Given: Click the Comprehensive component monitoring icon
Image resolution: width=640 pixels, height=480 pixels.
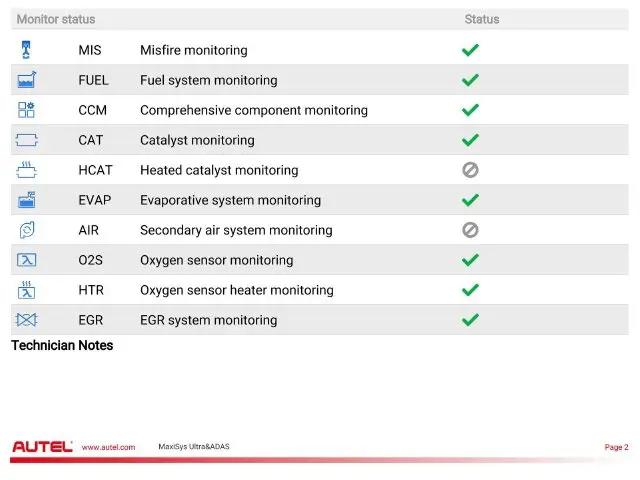Looking at the screenshot, I should (27, 110).
